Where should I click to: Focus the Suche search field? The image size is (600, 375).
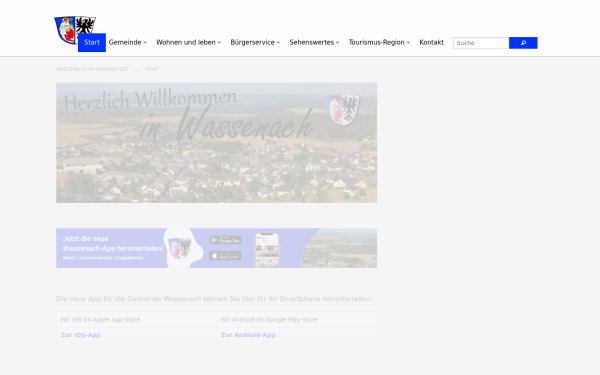pyautogui.click(x=481, y=43)
